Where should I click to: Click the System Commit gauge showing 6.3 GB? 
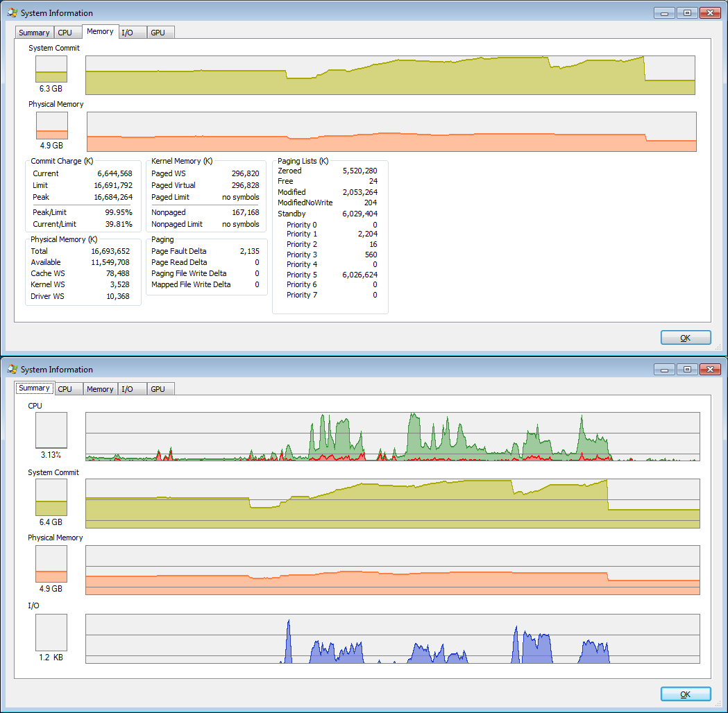point(51,69)
